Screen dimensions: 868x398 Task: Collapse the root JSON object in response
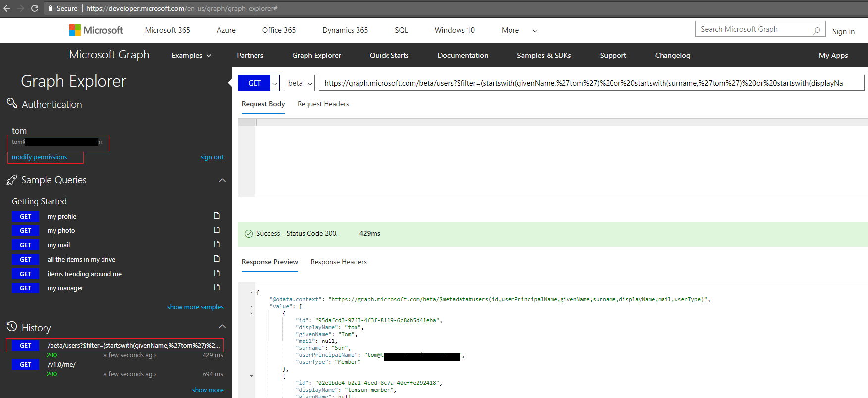pos(251,293)
